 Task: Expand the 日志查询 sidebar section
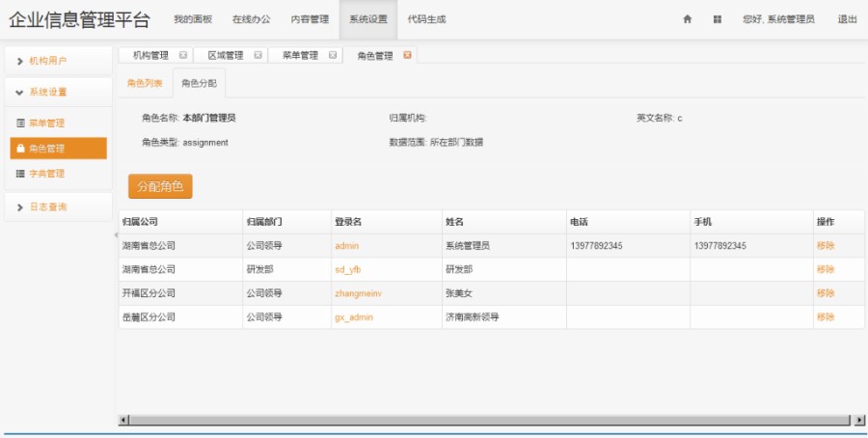coord(58,207)
